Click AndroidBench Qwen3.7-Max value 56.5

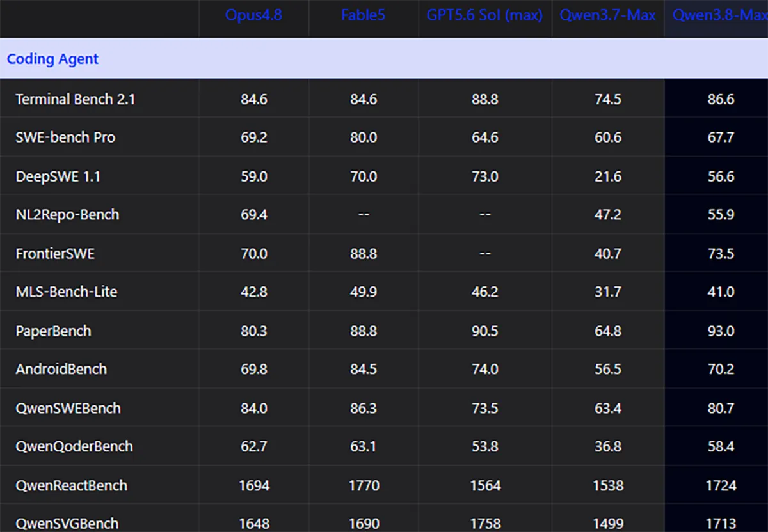[608, 370]
